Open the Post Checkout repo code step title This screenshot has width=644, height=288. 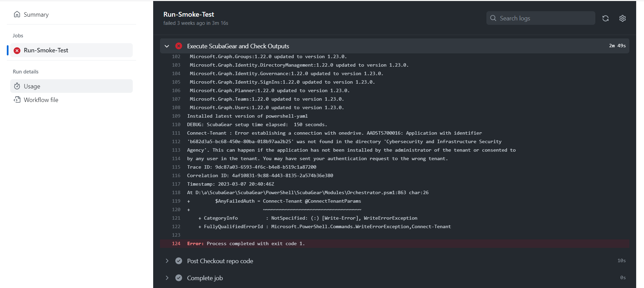tap(220, 261)
